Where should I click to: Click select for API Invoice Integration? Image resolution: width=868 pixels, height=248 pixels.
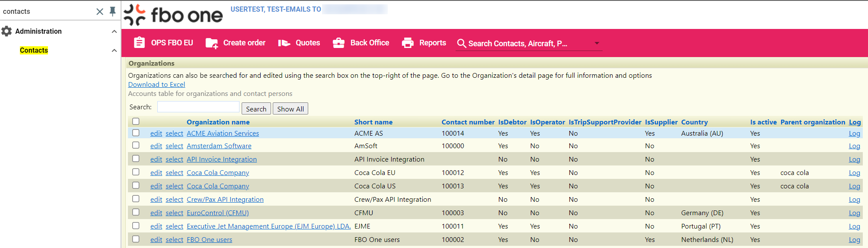[174, 159]
